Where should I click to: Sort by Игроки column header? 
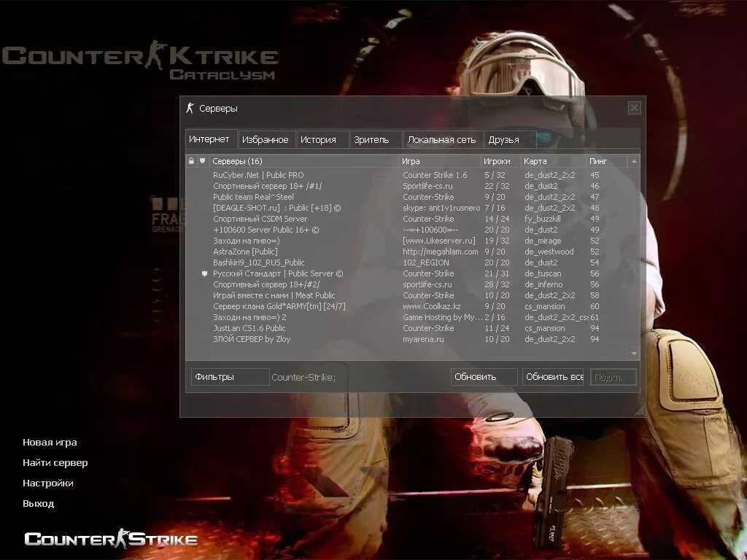pyautogui.click(x=500, y=161)
